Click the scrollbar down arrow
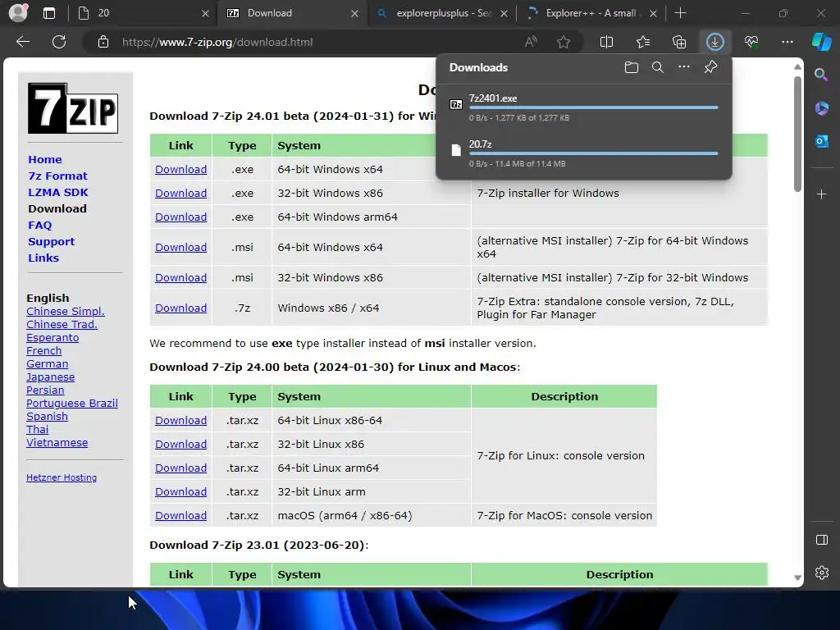 [x=797, y=577]
